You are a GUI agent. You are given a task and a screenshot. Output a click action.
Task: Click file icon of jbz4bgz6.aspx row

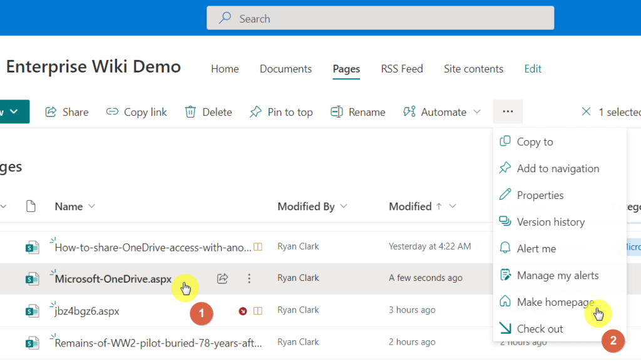[x=32, y=311]
